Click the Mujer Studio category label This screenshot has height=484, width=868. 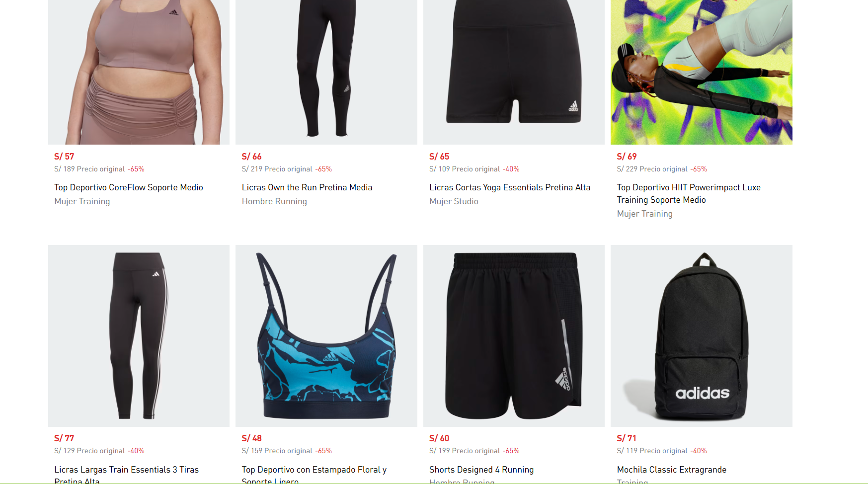point(454,201)
